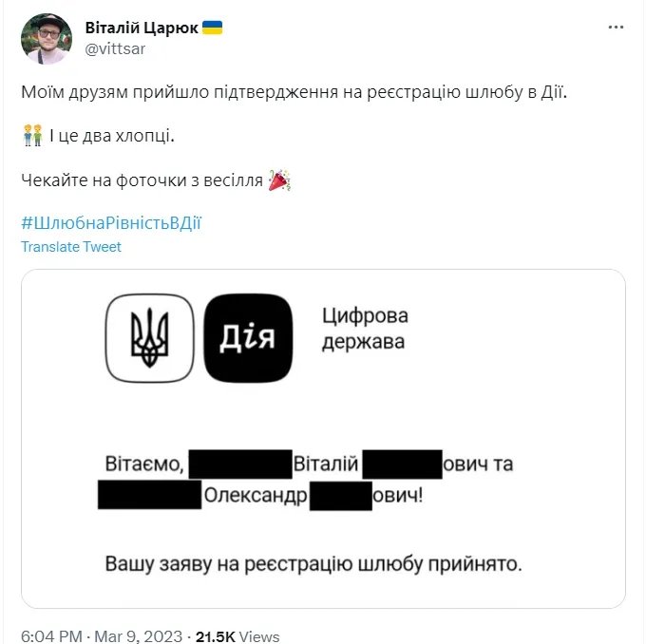Click the name Олександр in the image

click(x=255, y=496)
